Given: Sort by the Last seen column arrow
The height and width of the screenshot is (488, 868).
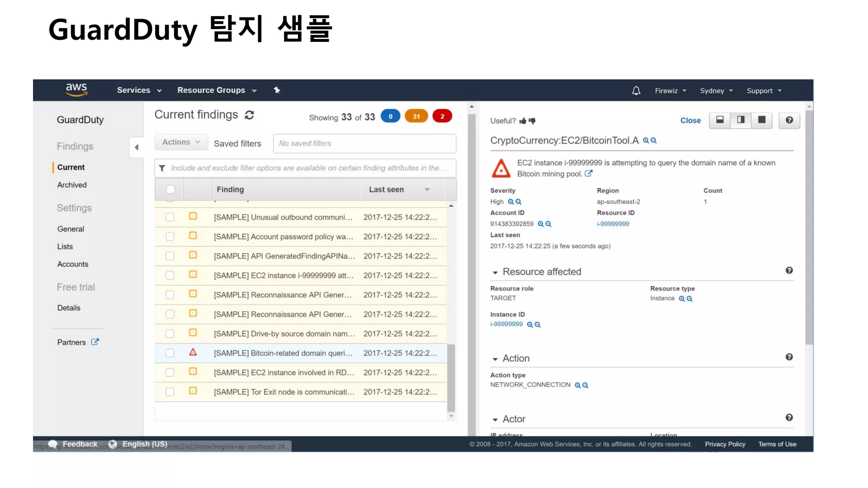Looking at the screenshot, I should click(427, 190).
